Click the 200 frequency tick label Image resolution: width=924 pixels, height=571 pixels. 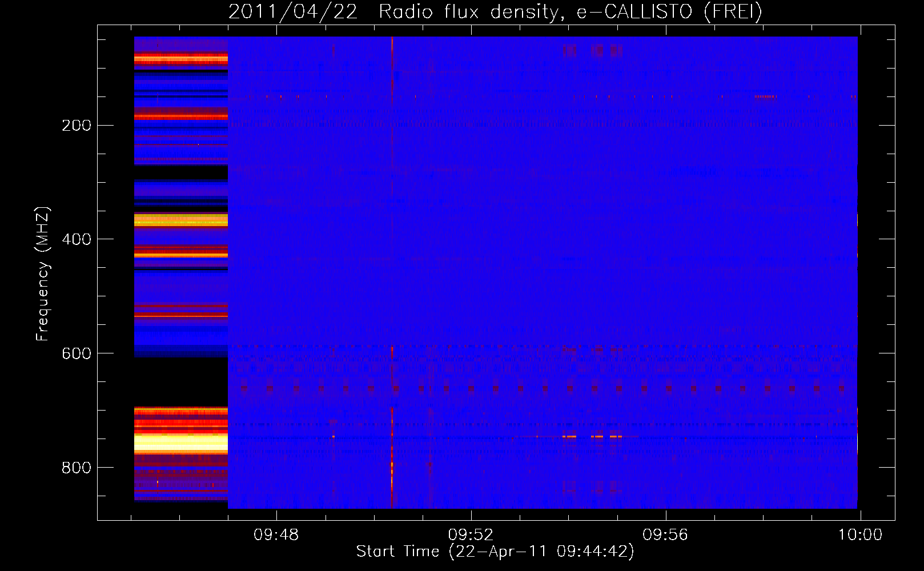point(77,126)
